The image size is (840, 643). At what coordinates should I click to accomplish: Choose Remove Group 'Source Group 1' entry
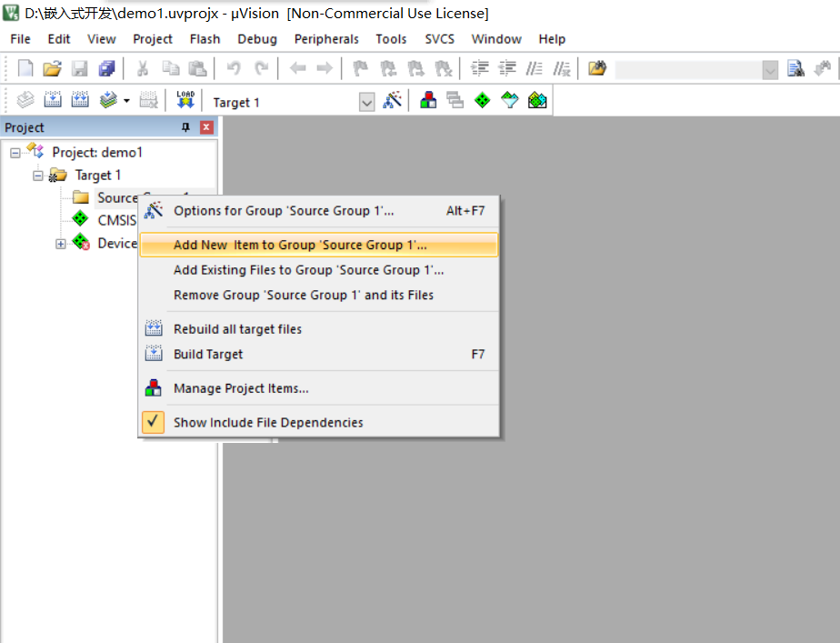click(319, 295)
